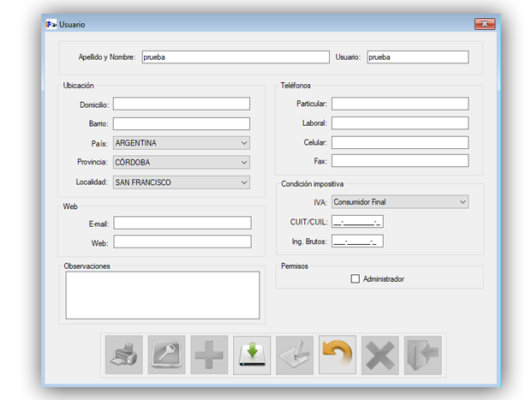Open the IVA dropdown Consumidor Final

point(400,202)
